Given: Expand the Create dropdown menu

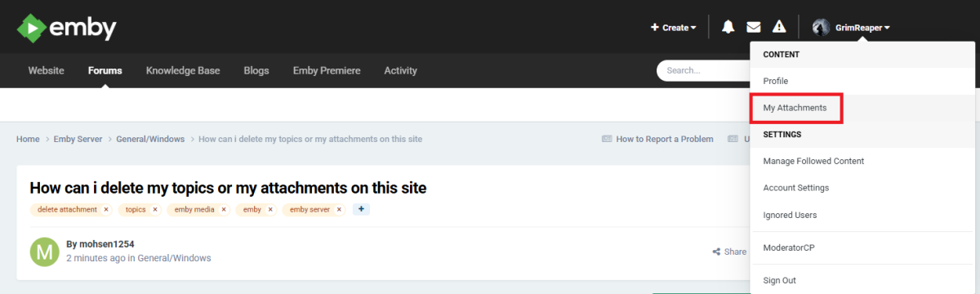Looking at the screenshot, I should 674,27.
